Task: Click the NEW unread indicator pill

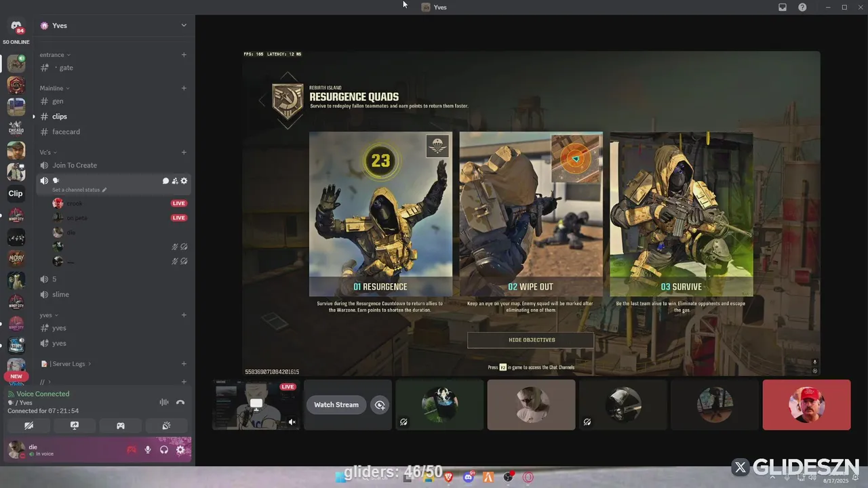Action: point(16,376)
